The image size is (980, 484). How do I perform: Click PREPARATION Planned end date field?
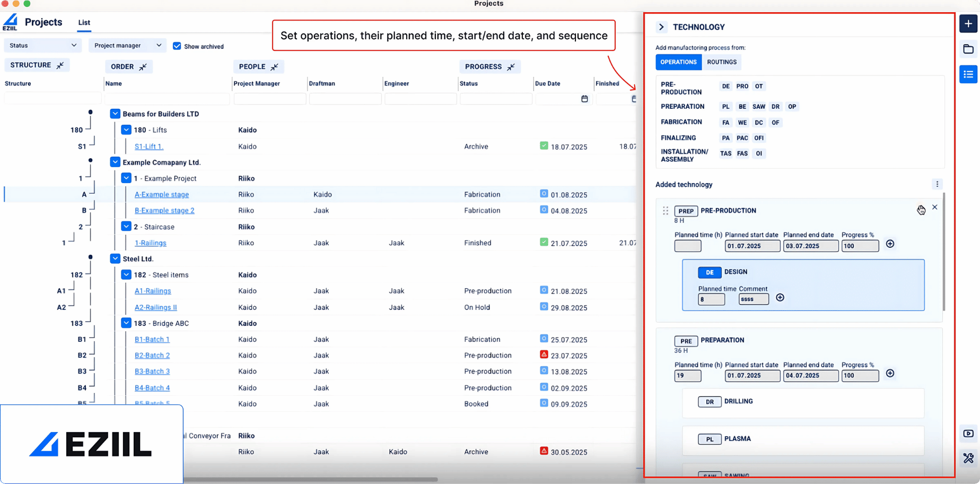tap(811, 376)
